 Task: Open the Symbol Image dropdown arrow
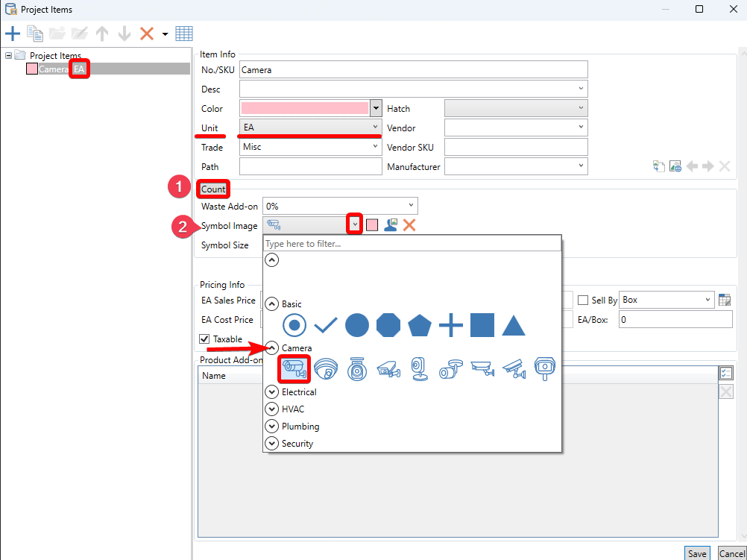point(355,224)
